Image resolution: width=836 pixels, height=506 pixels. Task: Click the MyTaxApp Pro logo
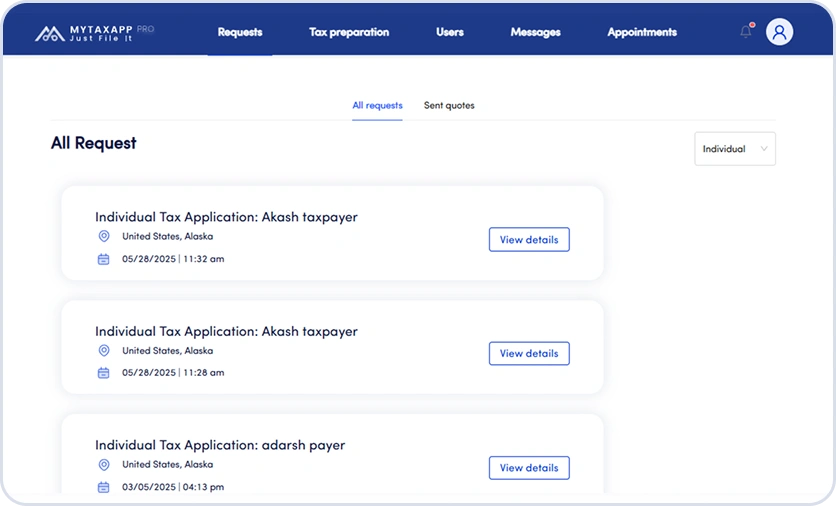click(95, 33)
